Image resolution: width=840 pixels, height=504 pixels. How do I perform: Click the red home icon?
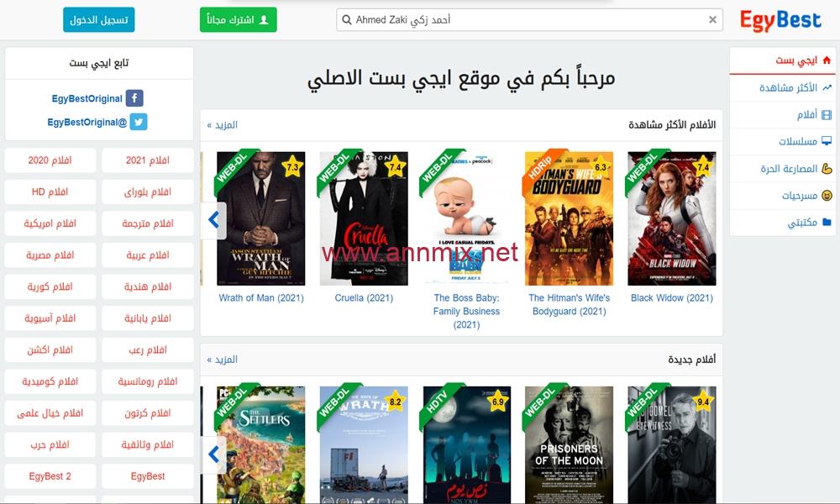(x=827, y=60)
